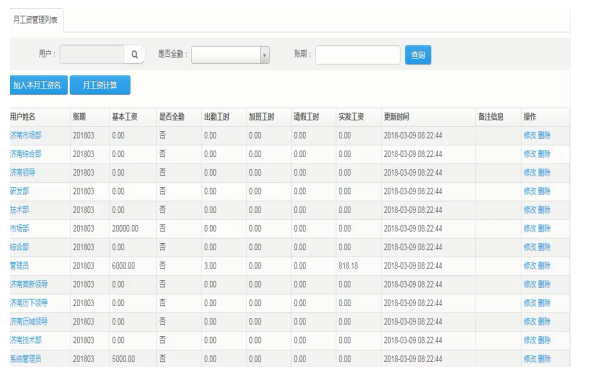
Task: Click 修改 in the 管理员 row
Action: pyautogui.click(x=530, y=266)
